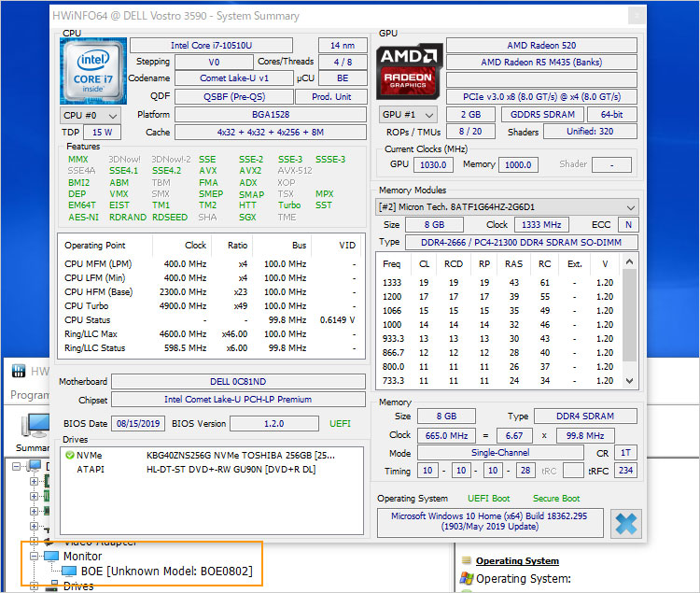The height and width of the screenshot is (593, 700).
Task: Click the AMD Radeon R5 M435 (Banks) field
Action: (x=541, y=62)
